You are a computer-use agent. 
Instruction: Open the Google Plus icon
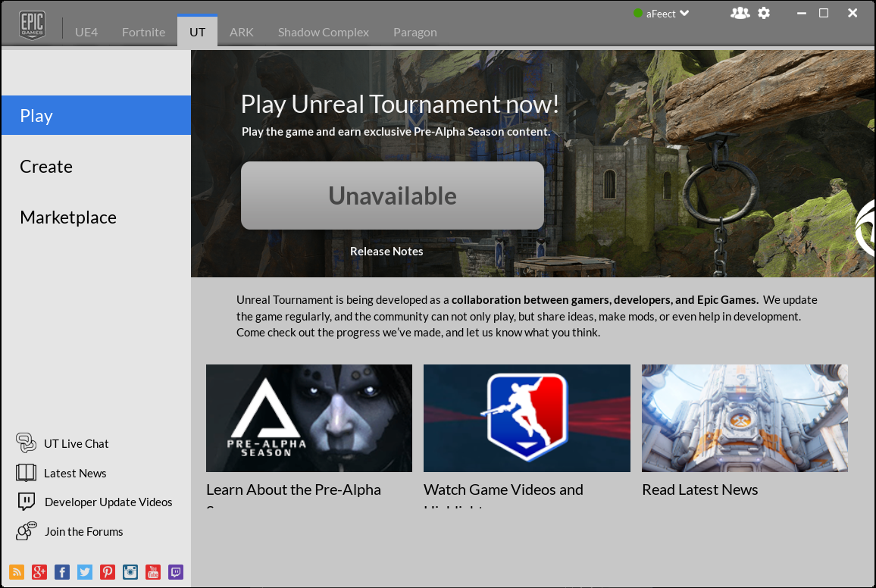39,572
